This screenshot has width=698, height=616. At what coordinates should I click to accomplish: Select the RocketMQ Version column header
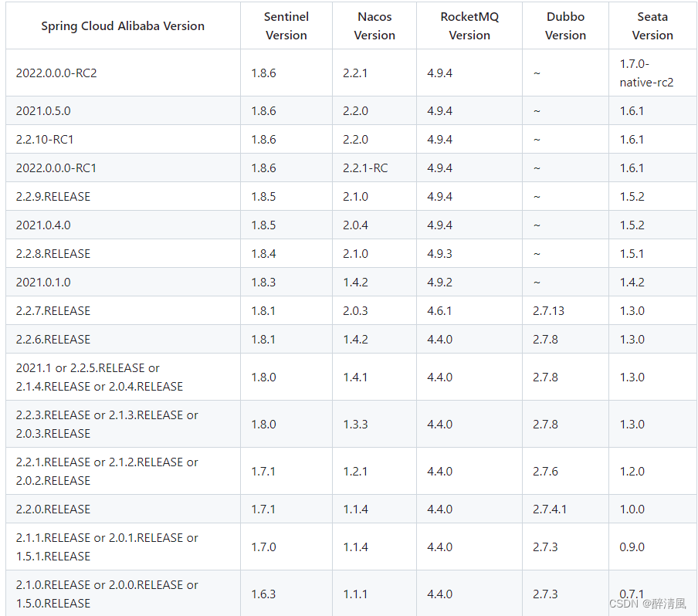(x=469, y=25)
